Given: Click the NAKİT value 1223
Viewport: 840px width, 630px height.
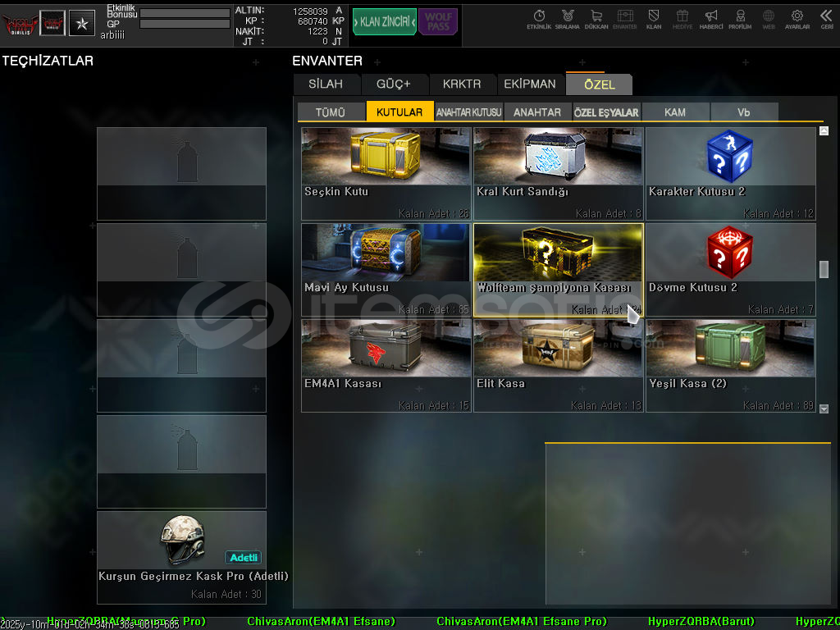Looking at the screenshot, I should pyautogui.click(x=317, y=32).
